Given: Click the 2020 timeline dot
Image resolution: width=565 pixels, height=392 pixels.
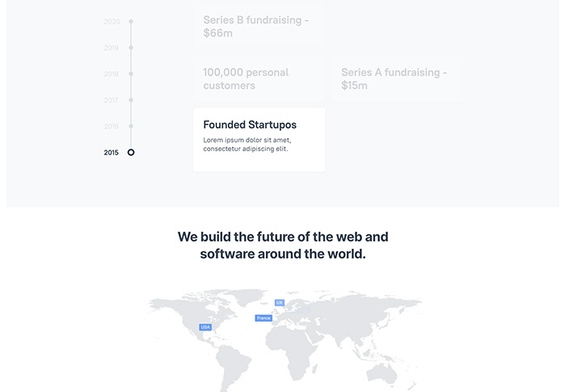Looking at the screenshot, I should [x=131, y=22].
